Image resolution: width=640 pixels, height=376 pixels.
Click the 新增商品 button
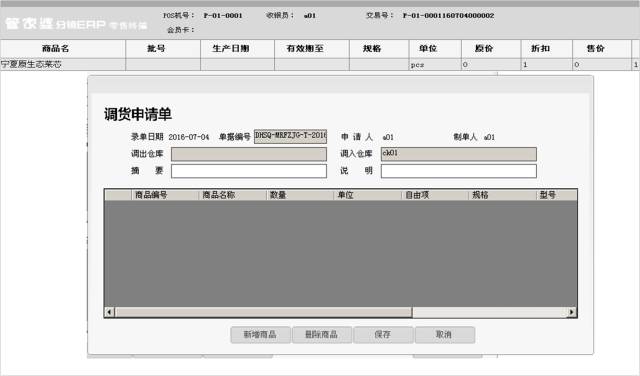[260, 335]
